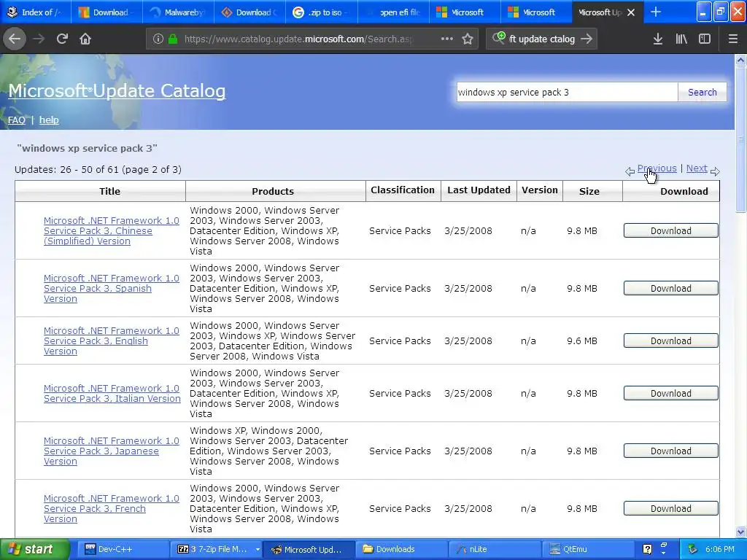Show site information icon in address bar
Viewport: 747px width, 560px height.
tap(158, 39)
